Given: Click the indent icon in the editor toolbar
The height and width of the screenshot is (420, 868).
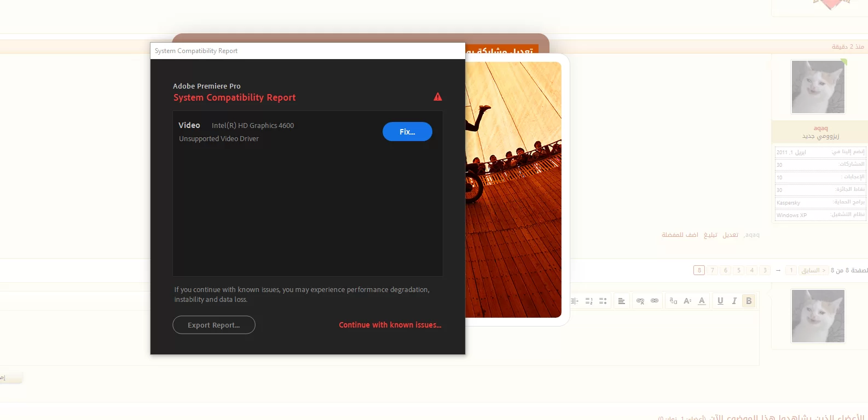Looking at the screenshot, I should point(575,301).
